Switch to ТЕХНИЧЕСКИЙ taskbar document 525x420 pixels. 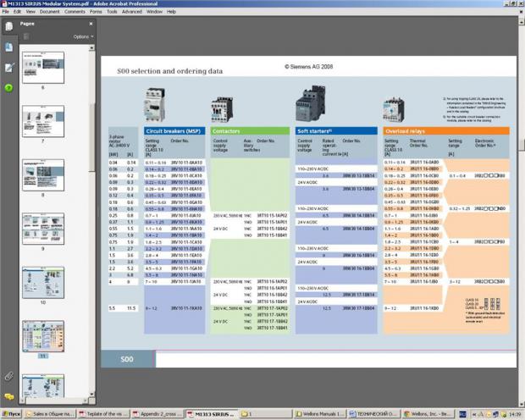(x=373, y=414)
